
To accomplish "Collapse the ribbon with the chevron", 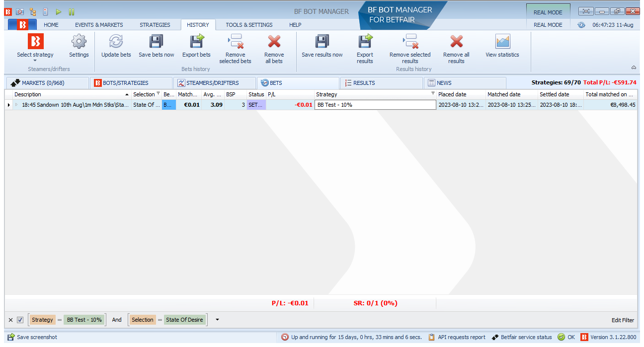I will pyautogui.click(x=634, y=67).
